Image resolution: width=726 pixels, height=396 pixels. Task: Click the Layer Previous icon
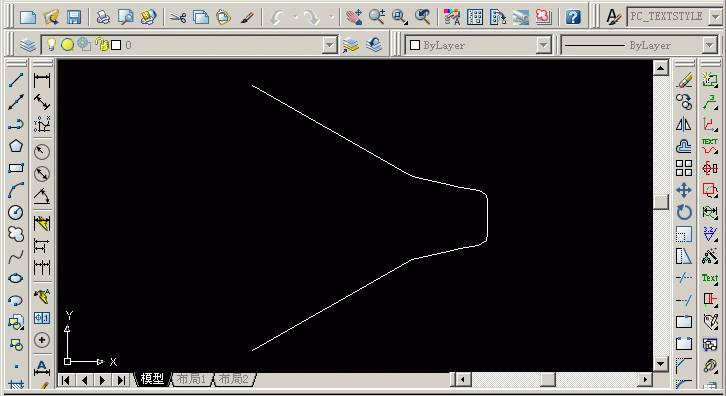374,45
